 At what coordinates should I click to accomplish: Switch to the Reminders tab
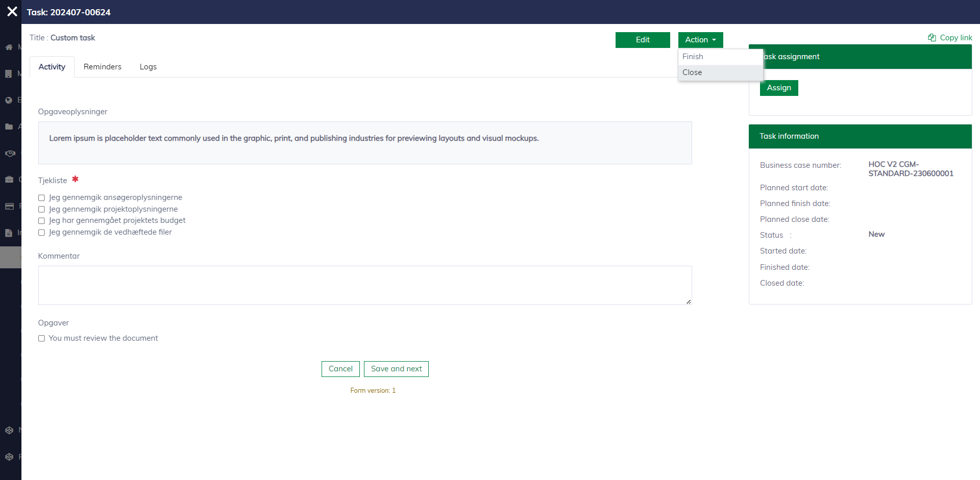pyautogui.click(x=103, y=67)
